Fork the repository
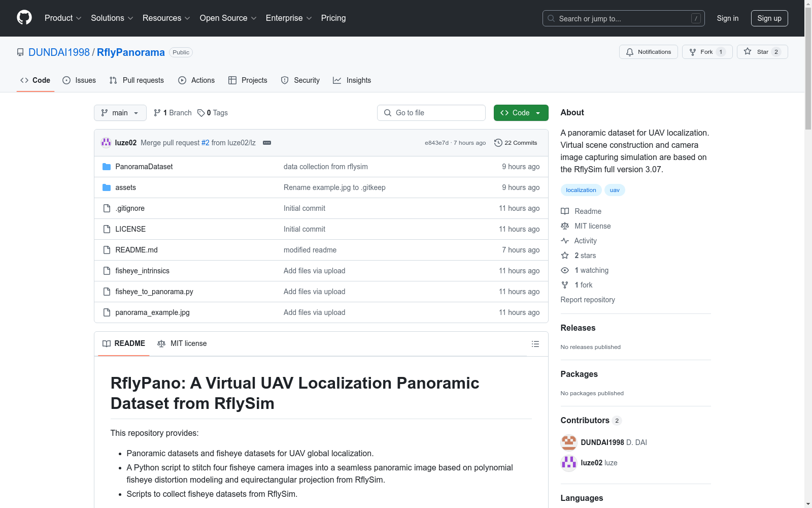The width and height of the screenshot is (812, 508). [707, 52]
